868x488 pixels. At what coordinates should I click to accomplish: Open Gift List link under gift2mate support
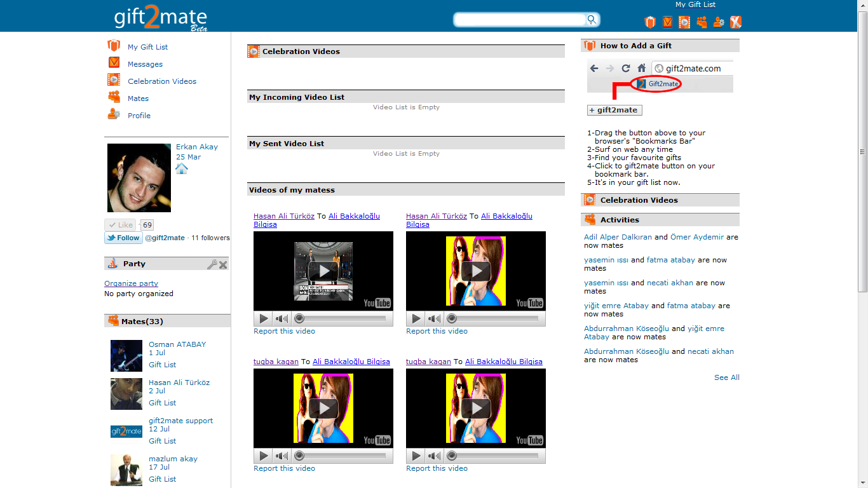tap(163, 441)
